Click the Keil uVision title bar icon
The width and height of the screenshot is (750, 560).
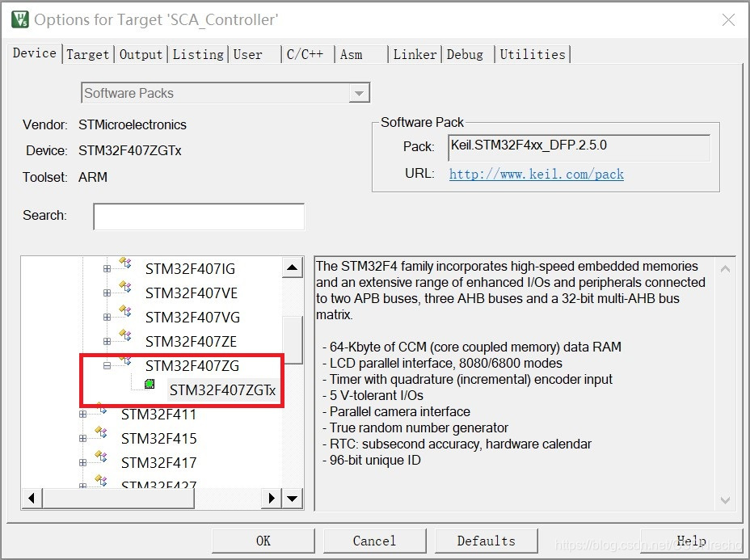(20, 19)
